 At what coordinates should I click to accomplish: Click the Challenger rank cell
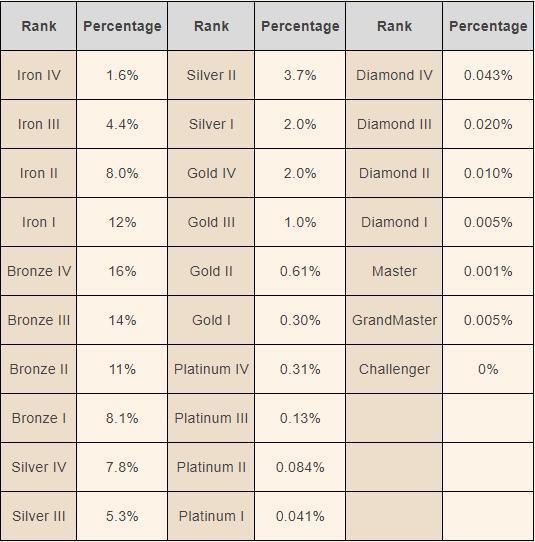[x=394, y=369]
